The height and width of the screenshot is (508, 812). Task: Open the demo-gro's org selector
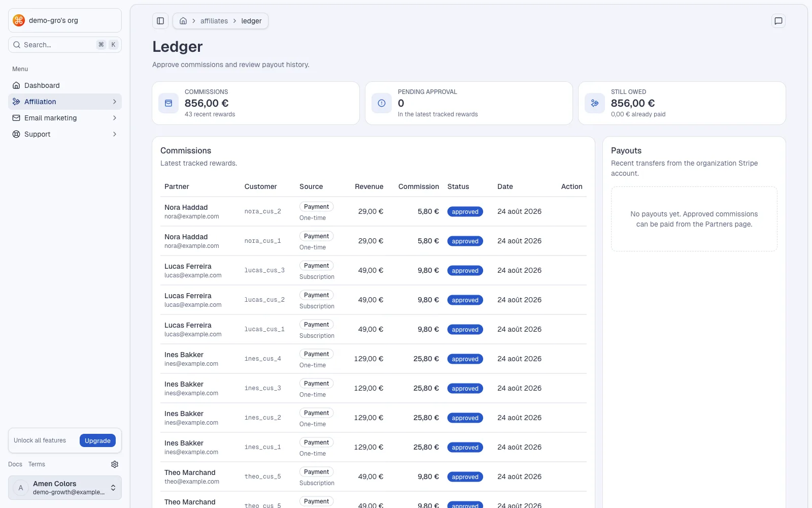tap(65, 20)
